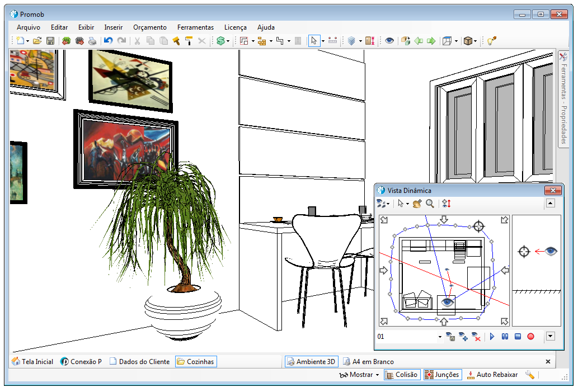578x392 pixels.
Task: Open the New document dropdown arrow
Action: pyautogui.click(x=27, y=41)
